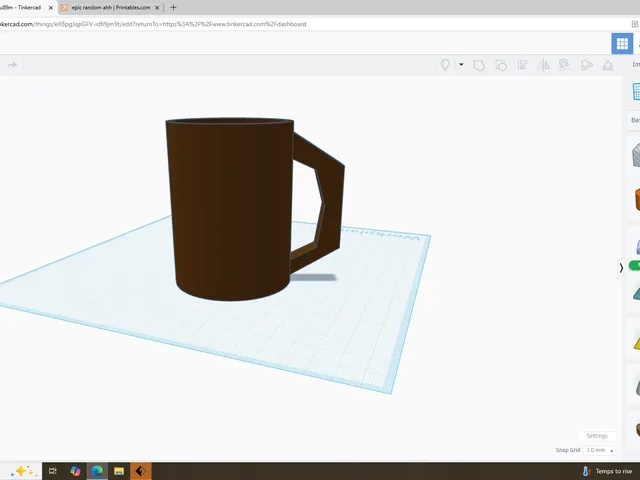Image resolution: width=640 pixels, height=480 pixels.
Task: Open a new browser tab with plus
Action: [x=173, y=7]
